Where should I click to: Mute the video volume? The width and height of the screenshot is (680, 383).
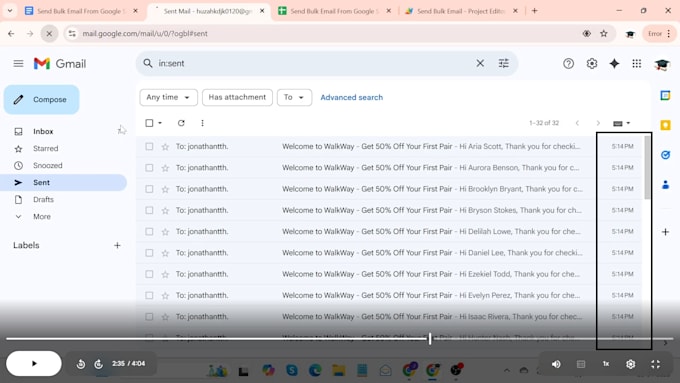(556, 364)
